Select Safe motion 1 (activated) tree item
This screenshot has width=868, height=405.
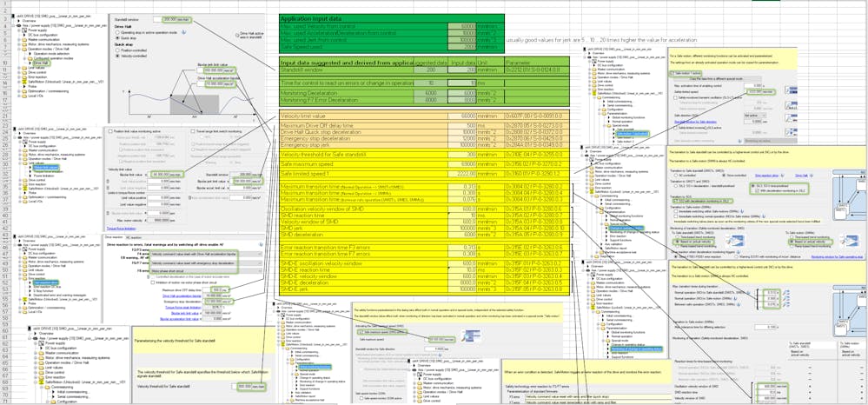(x=633, y=134)
